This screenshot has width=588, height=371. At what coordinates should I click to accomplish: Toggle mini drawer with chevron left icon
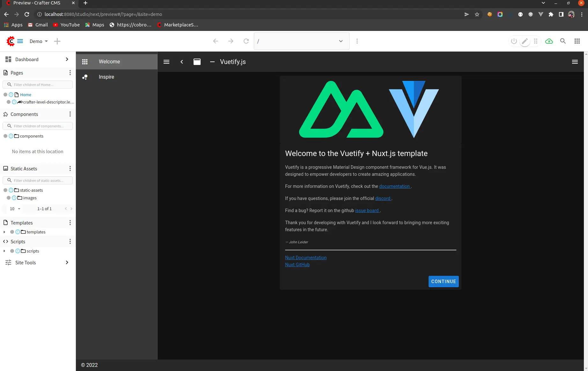click(182, 62)
